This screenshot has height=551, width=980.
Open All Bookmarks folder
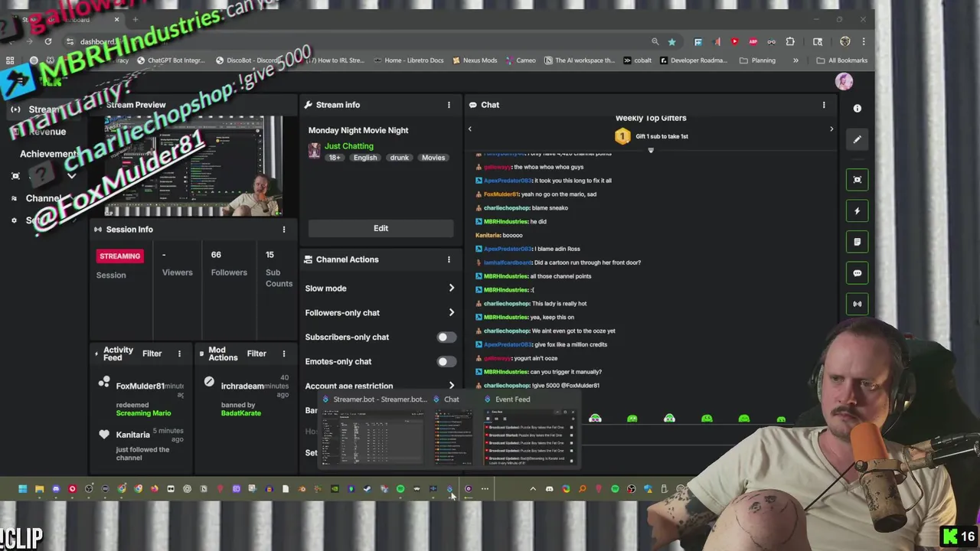point(841,60)
